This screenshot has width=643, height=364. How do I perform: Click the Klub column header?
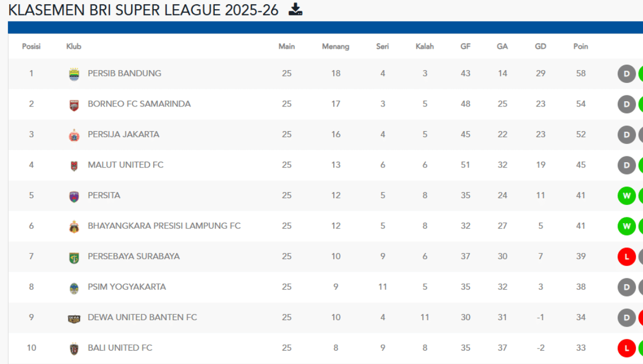tap(74, 46)
